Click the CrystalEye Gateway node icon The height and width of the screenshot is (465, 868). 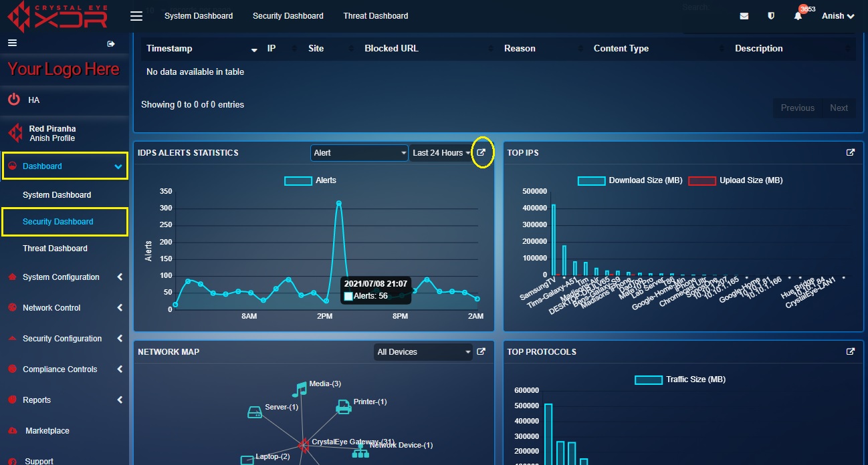(x=304, y=444)
